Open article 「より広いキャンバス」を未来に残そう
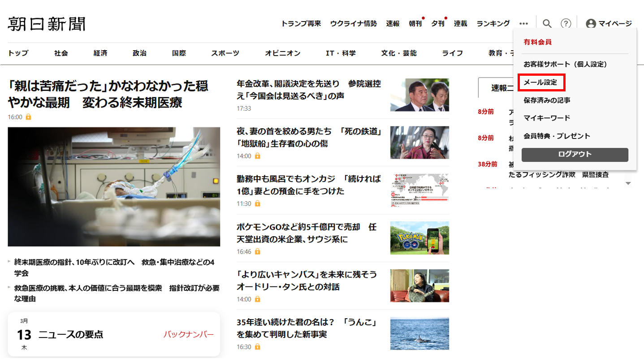644x363 pixels. [307, 281]
